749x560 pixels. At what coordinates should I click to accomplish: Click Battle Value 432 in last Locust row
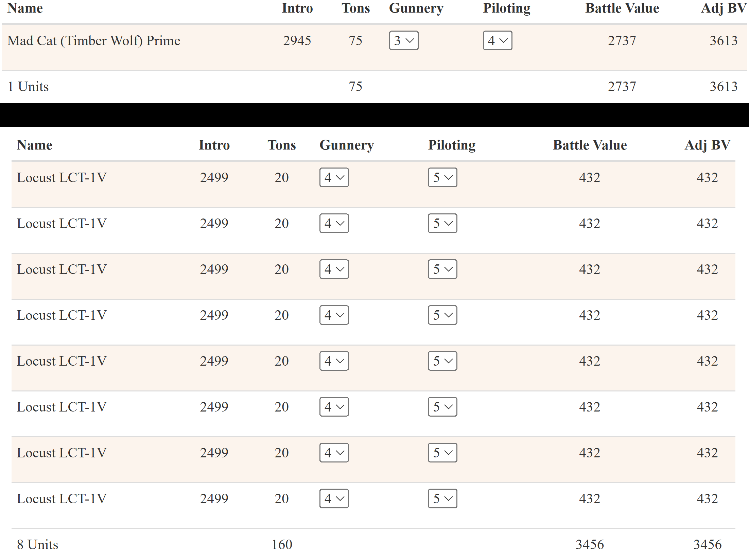tap(590, 498)
